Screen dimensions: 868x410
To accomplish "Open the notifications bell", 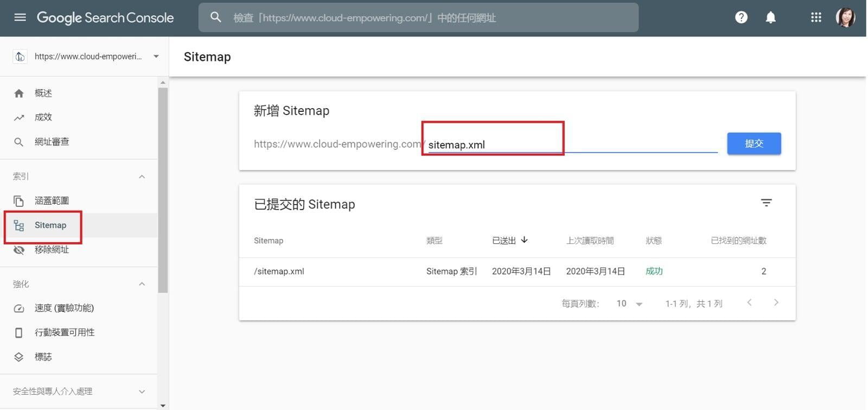I will pyautogui.click(x=770, y=17).
